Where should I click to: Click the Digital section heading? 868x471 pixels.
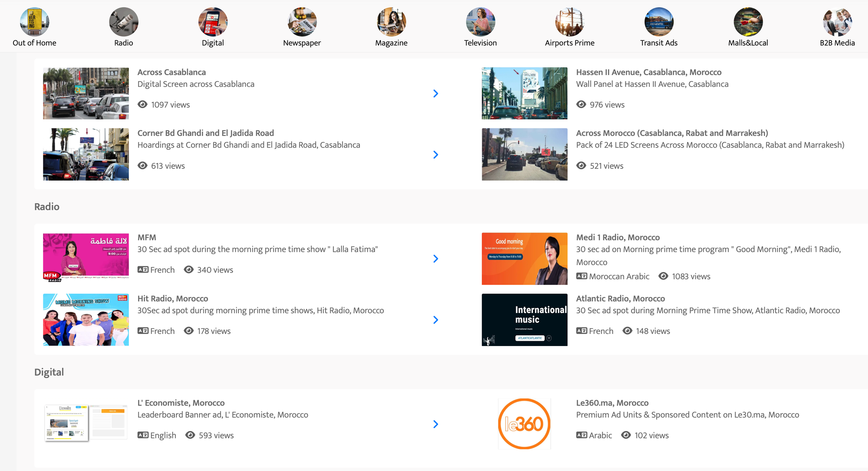click(49, 372)
